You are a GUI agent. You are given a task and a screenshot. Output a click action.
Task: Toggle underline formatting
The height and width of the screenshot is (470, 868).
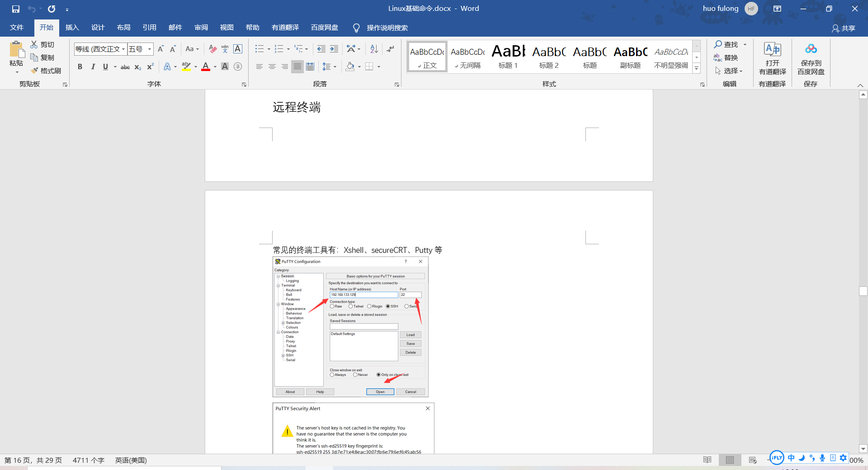click(105, 66)
